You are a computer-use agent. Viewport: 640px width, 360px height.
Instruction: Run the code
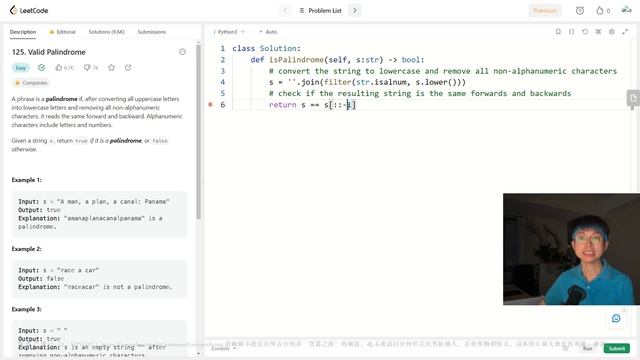click(587, 349)
